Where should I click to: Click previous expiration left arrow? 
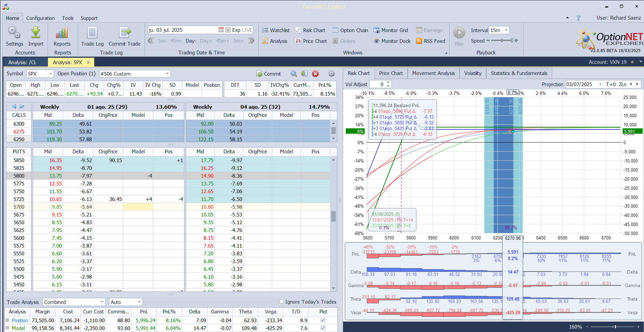(x=14, y=106)
